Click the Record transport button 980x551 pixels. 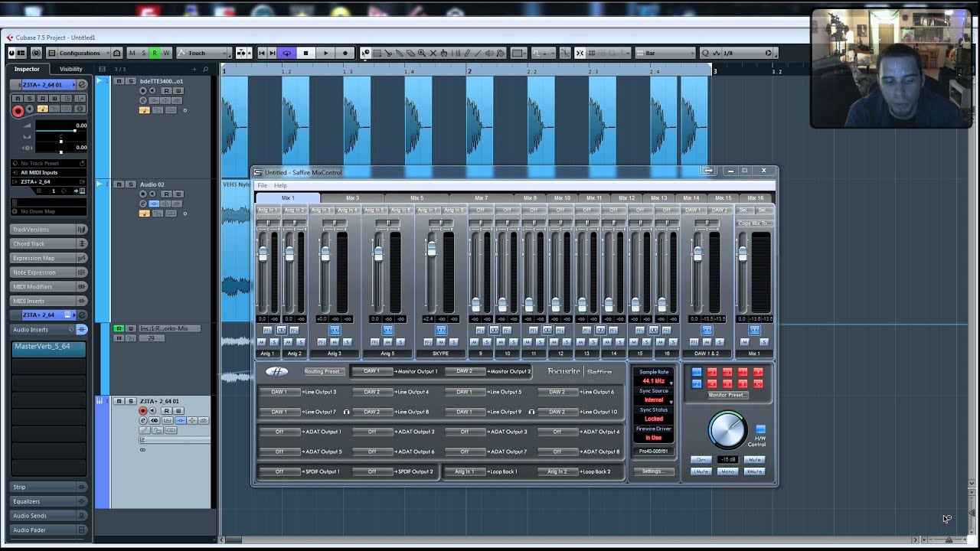(x=345, y=53)
